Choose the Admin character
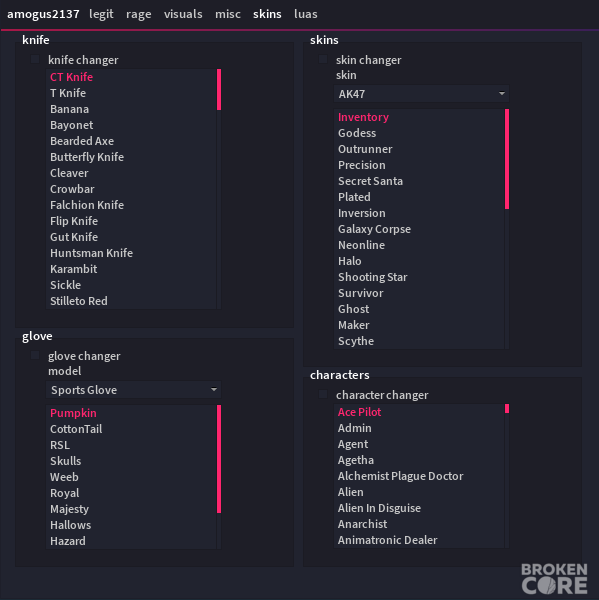Image resolution: width=599 pixels, height=600 pixels. tap(419, 428)
